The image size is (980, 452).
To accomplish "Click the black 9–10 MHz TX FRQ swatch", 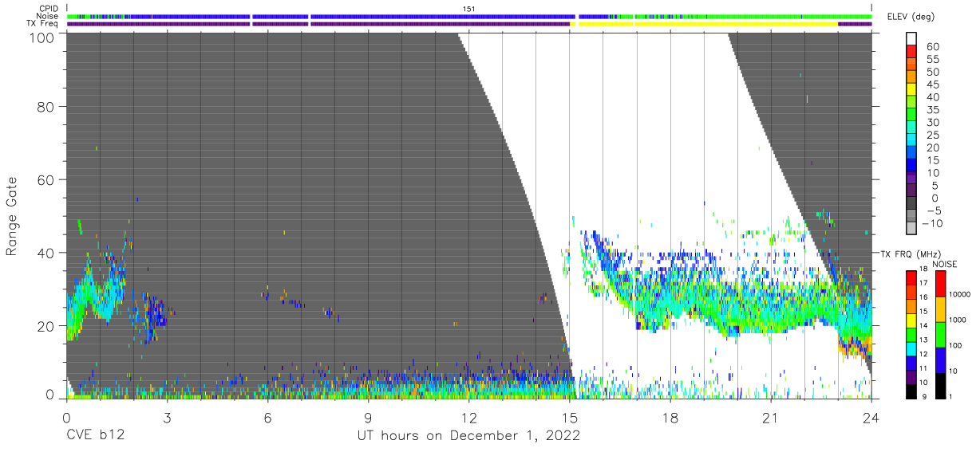I will 911,391.
